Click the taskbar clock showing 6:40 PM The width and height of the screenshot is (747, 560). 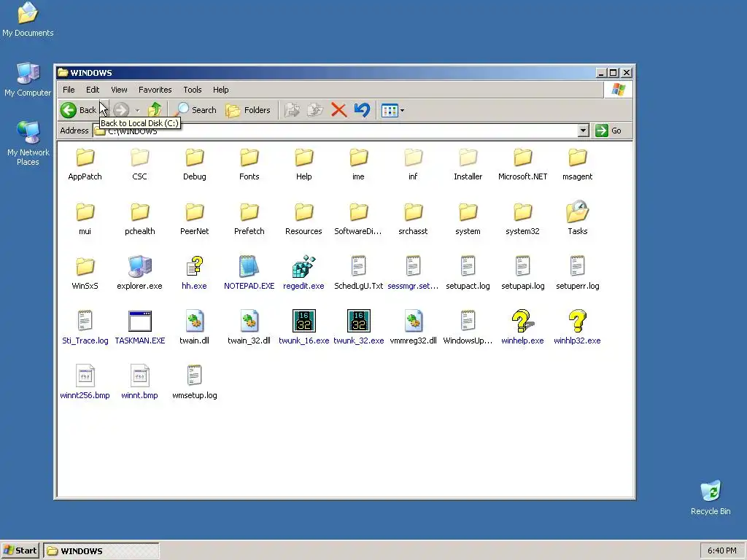(x=721, y=551)
